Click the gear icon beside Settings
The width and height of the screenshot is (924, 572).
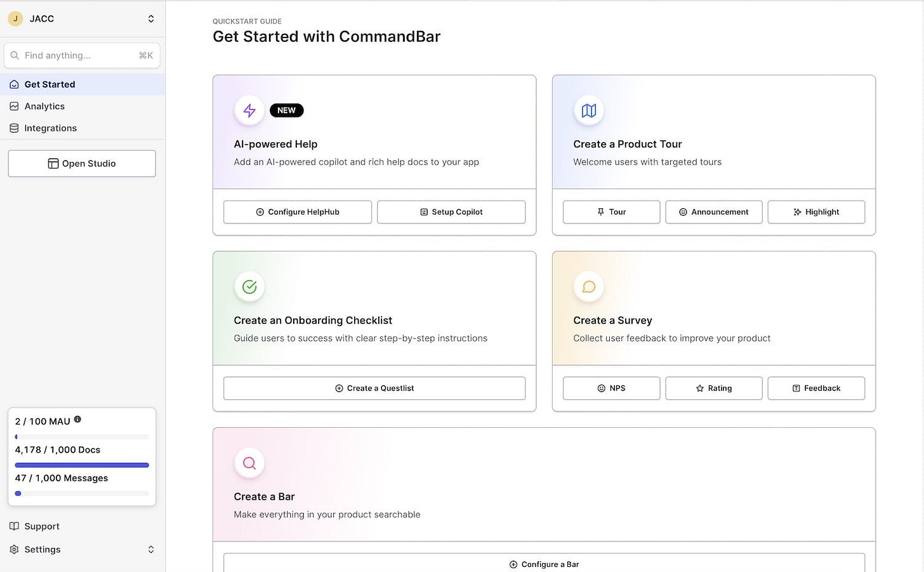coord(14,550)
